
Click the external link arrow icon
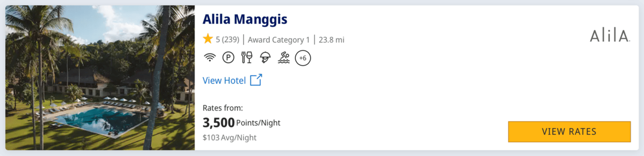(x=256, y=80)
